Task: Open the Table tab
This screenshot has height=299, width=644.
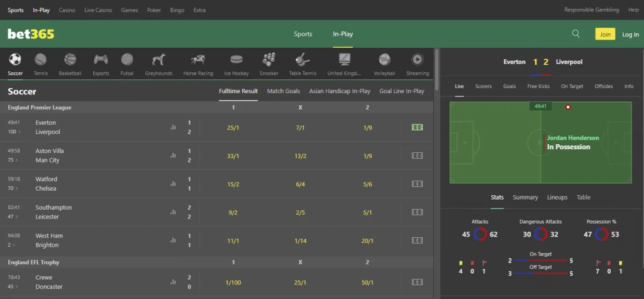Action: pos(584,198)
